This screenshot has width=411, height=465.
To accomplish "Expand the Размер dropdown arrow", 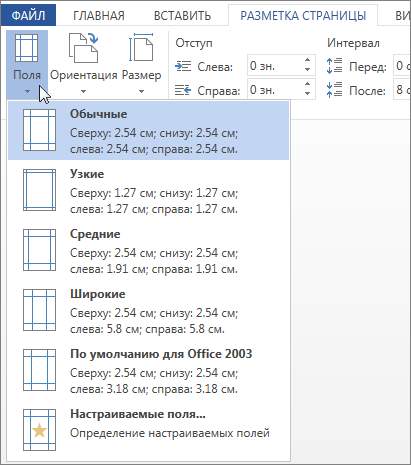I will click(x=141, y=91).
